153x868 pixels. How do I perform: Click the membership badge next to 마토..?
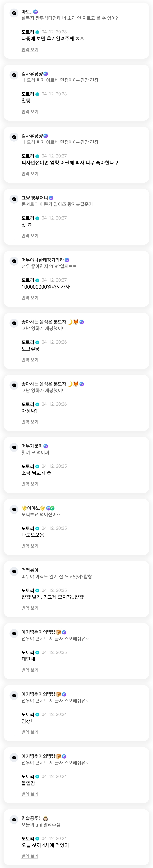click(x=36, y=12)
